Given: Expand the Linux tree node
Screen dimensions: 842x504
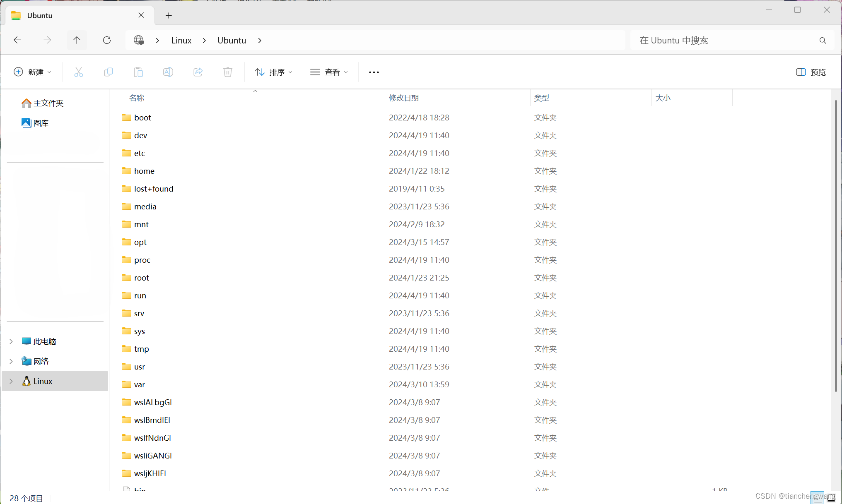Looking at the screenshot, I should (x=11, y=381).
